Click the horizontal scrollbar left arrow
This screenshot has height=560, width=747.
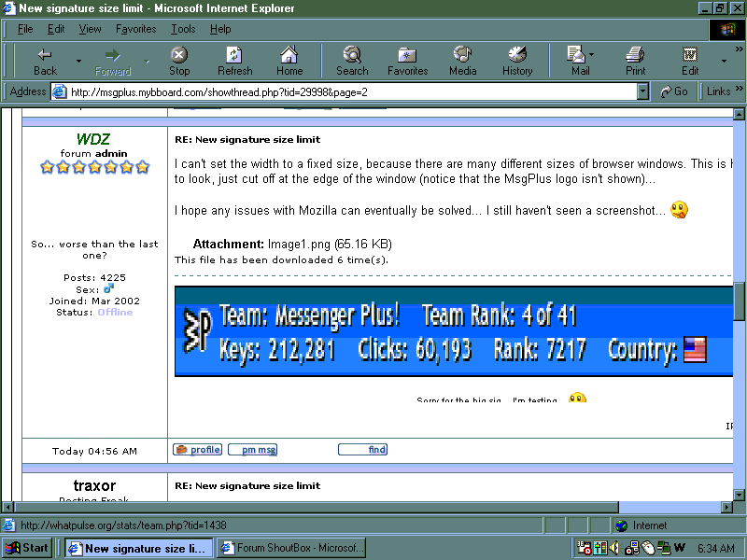coord(7,507)
